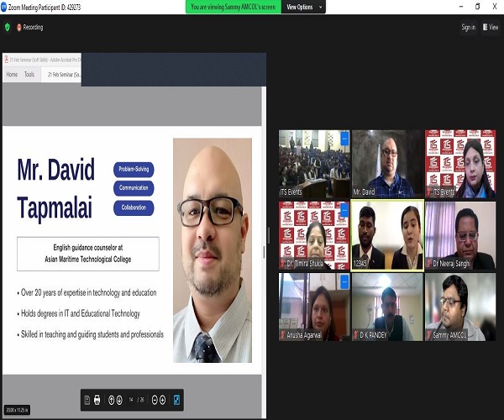This screenshot has width=504, height=420.
Task: Click muted mic icon beside Dr. Timira Shukla
Action: [282, 264]
